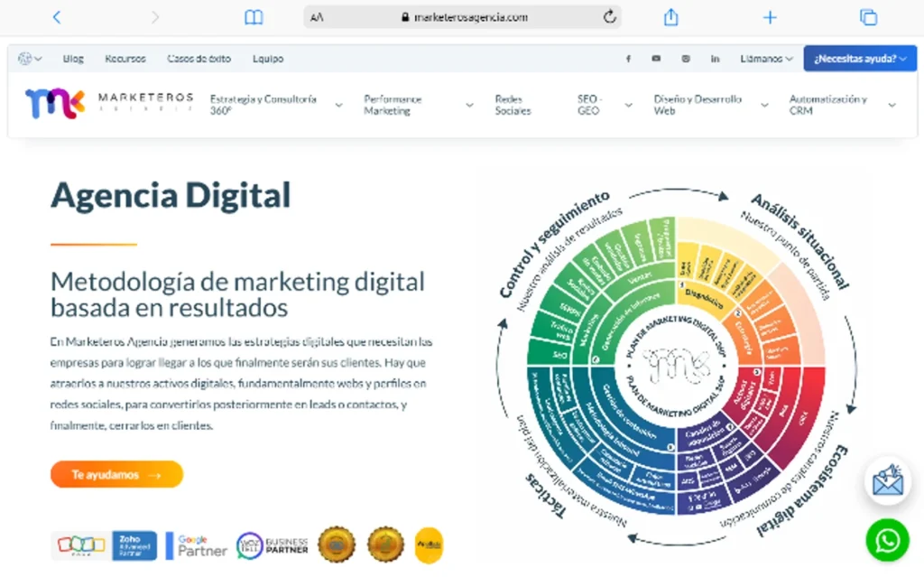Viewport: 924px width, 577px height.
Task: Visit the LinkedIn profile icon
Action: [715, 59]
